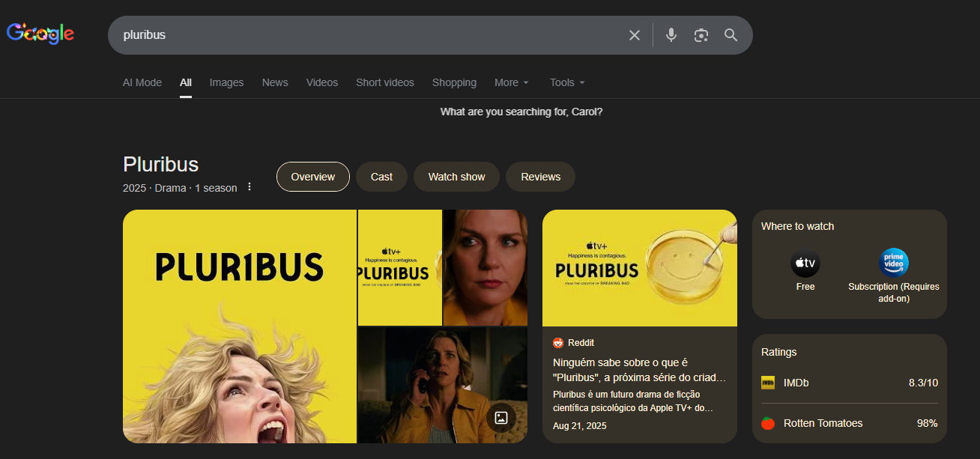Click the Watch show button
The image size is (980, 459).
click(456, 176)
